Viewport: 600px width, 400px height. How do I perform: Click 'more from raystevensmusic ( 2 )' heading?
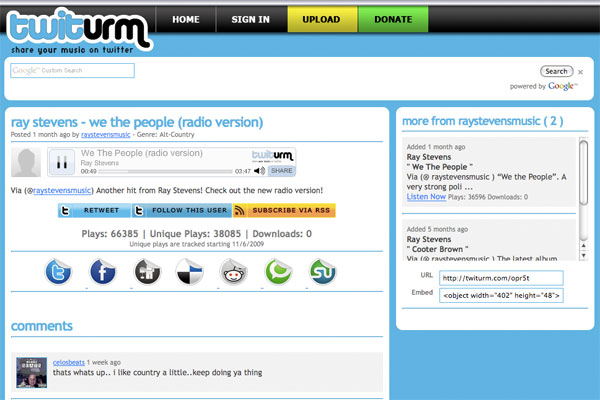483,121
